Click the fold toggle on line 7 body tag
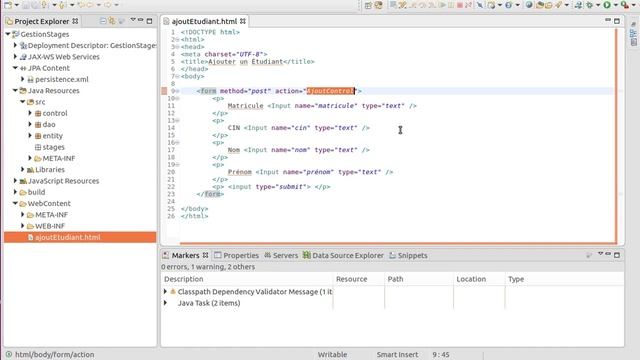Viewport: 640px width, 360px height. [x=178, y=76]
